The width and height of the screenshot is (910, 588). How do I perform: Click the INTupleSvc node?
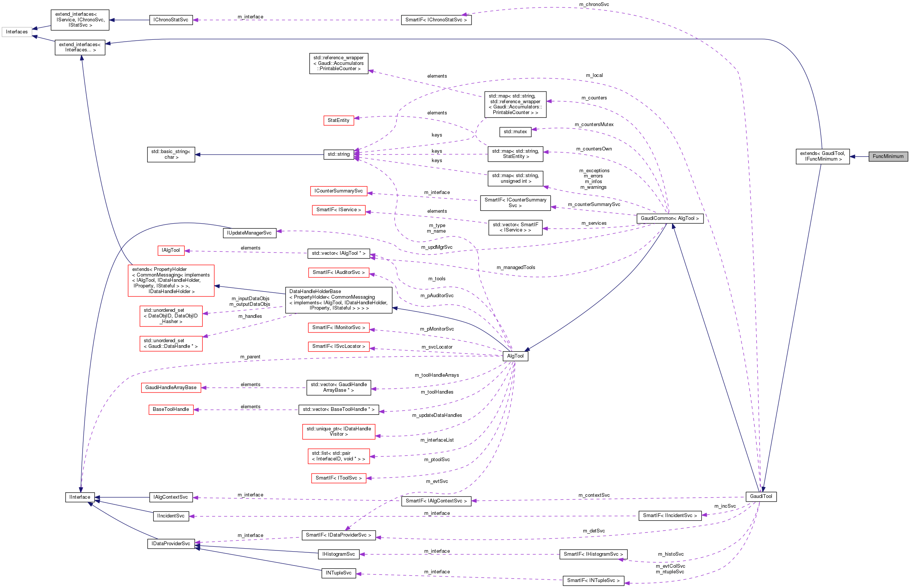click(338, 573)
